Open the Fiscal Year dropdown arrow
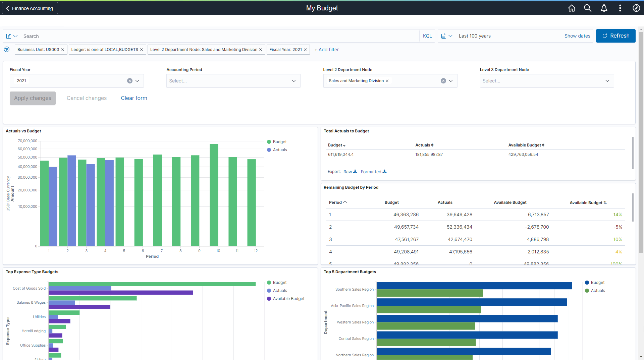This screenshot has height=362, width=644. click(137, 81)
